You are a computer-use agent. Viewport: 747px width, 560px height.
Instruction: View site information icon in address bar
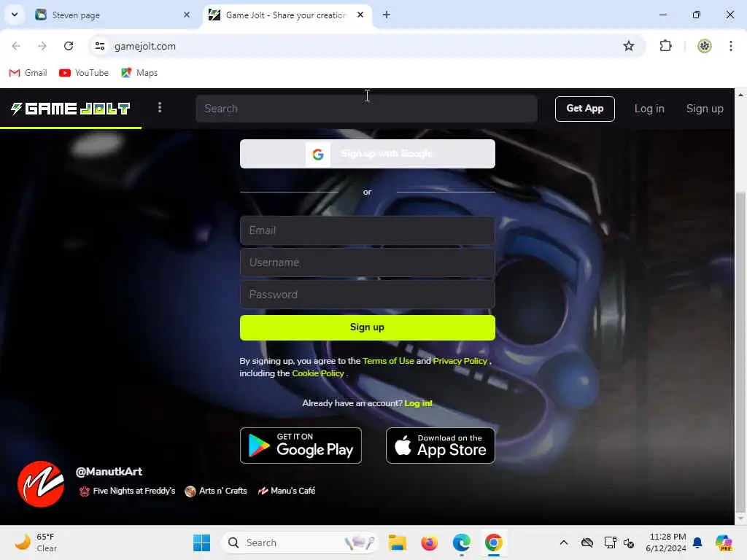[x=99, y=46]
